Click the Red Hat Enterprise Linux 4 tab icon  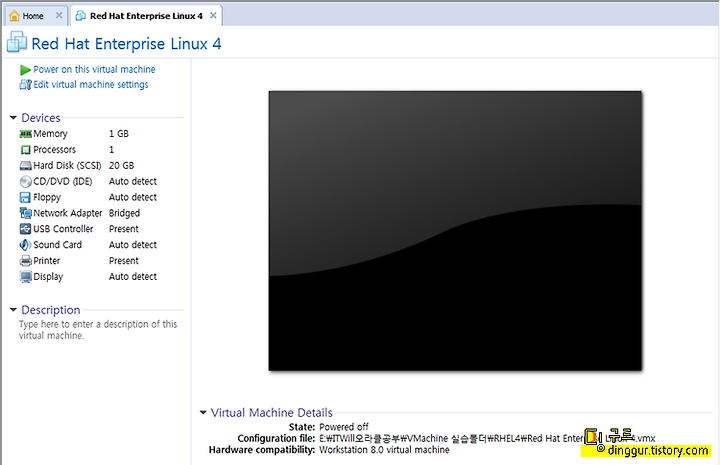[81, 16]
